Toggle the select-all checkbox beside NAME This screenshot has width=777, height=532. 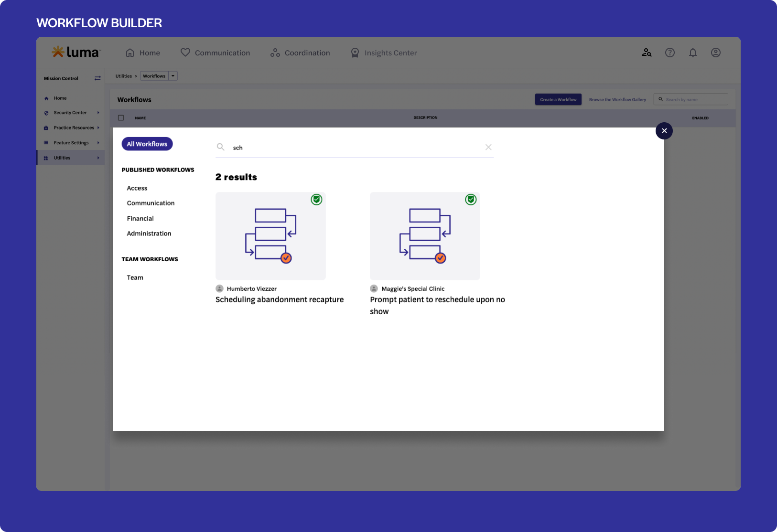tap(121, 118)
